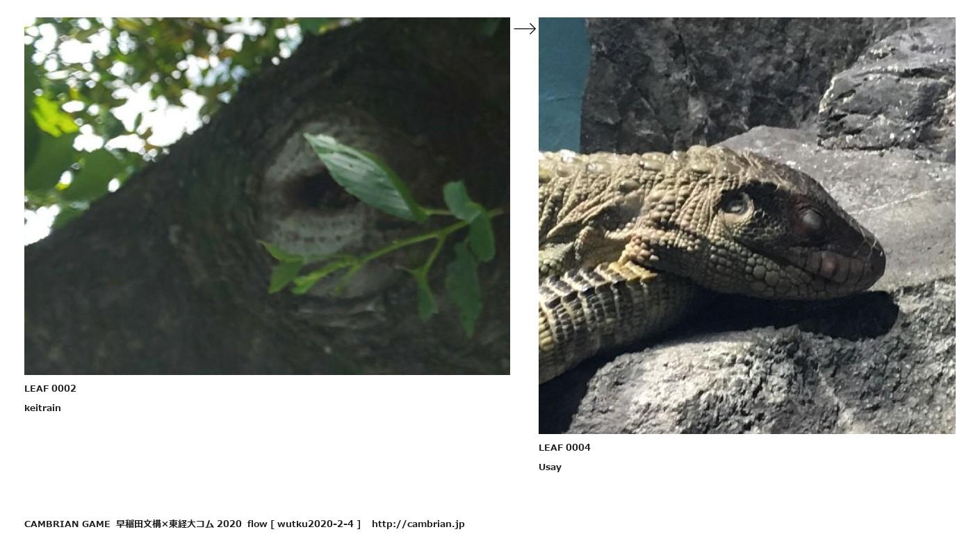Open the tree trunk leaf photo
This screenshot has width=980, height=541.
(267, 196)
